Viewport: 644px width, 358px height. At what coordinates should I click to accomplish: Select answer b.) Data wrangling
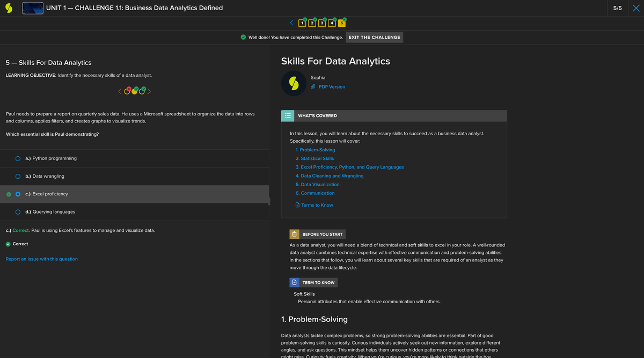pyautogui.click(x=135, y=176)
